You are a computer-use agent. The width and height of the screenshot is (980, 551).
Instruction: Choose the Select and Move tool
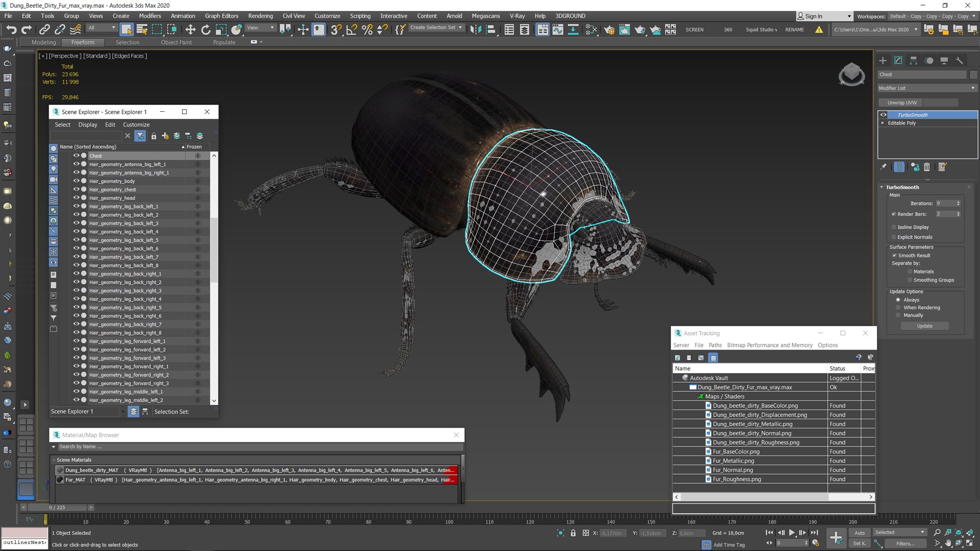coord(190,30)
